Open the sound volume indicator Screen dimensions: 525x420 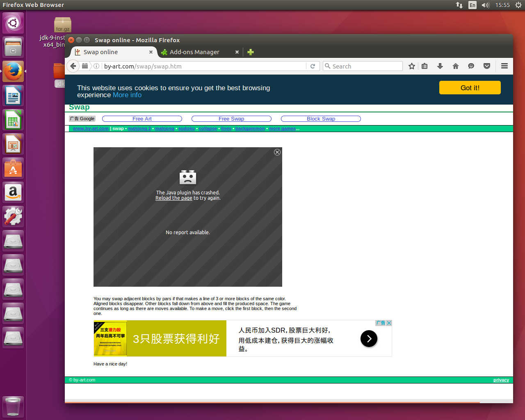tap(486, 5)
